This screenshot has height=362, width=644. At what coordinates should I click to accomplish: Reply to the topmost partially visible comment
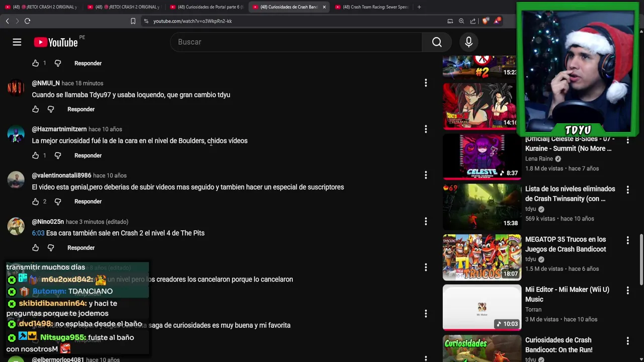88,63
